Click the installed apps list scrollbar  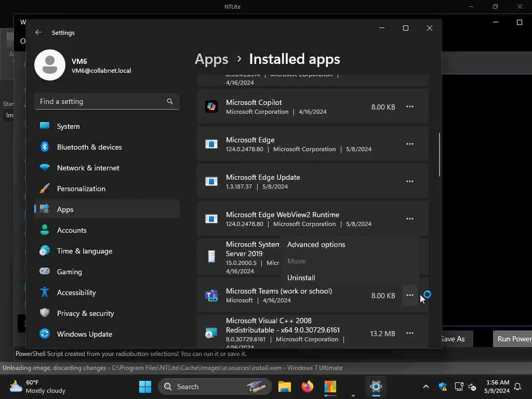tap(440, 154)
